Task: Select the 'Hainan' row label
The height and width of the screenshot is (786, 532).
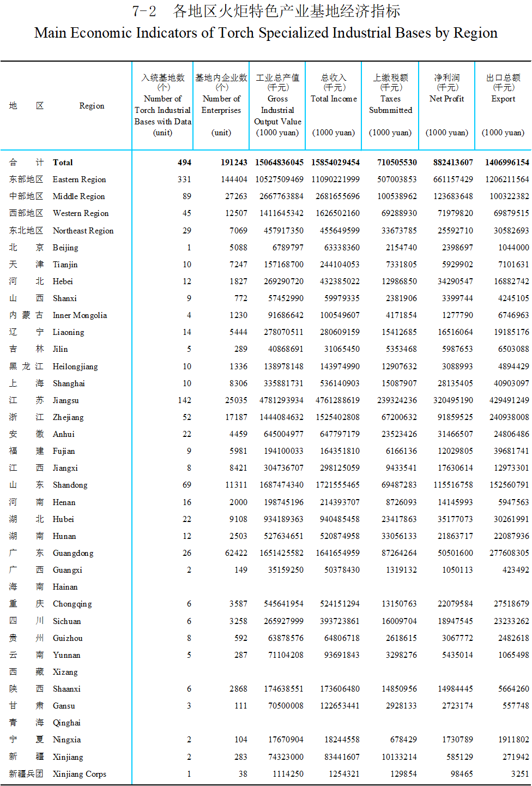Action: 65,587
